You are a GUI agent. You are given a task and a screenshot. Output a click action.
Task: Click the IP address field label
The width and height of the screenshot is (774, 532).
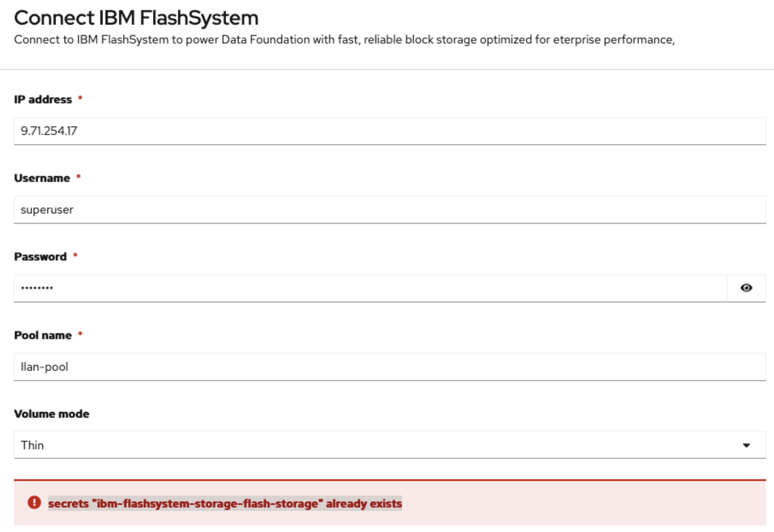click(43, 99)
